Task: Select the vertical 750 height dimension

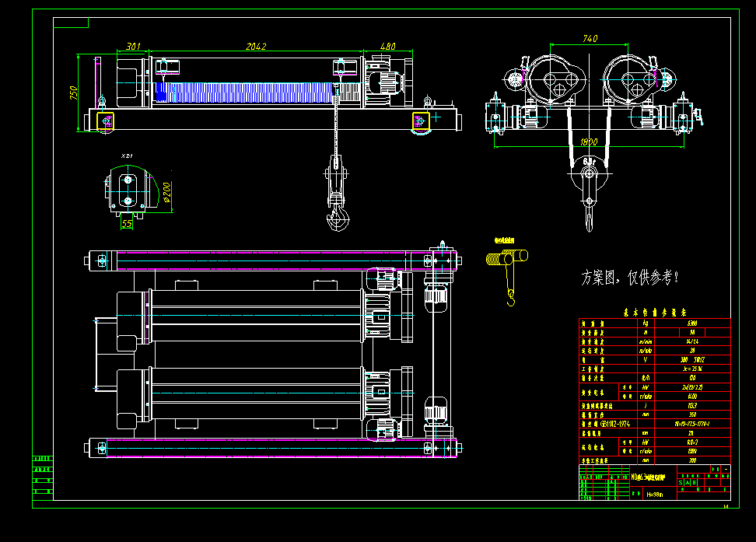Action: pyautogui.click(x=74, y=93)
